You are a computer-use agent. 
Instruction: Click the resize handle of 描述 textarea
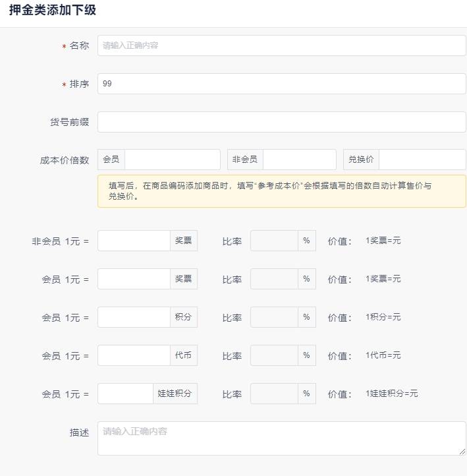coord(462,452)
